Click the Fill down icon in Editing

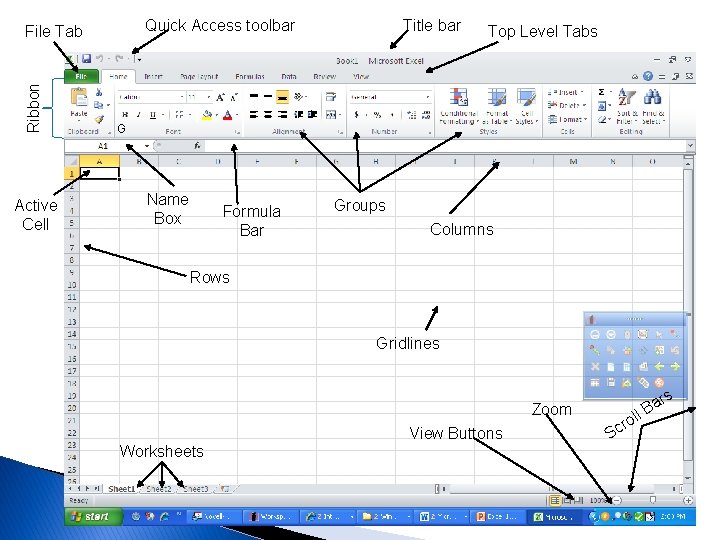click(602, 106)
